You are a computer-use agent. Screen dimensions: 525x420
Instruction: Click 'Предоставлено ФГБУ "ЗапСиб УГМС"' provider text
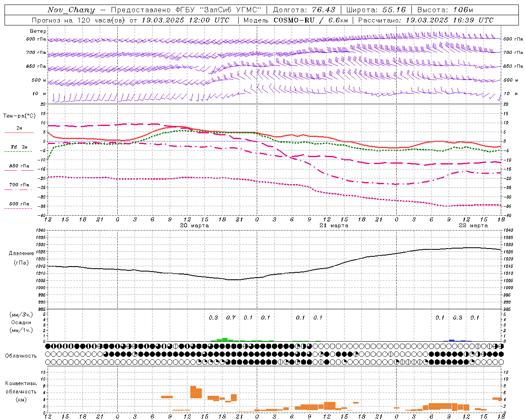tap(186, 10)
